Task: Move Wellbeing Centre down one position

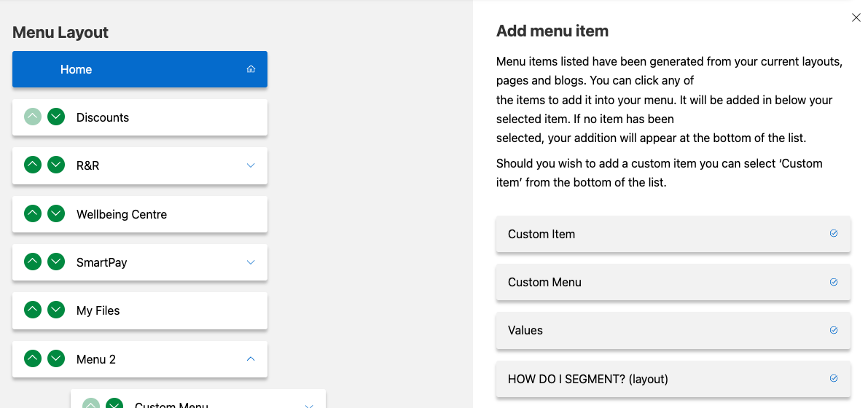Action: click(x=56, y=213)
